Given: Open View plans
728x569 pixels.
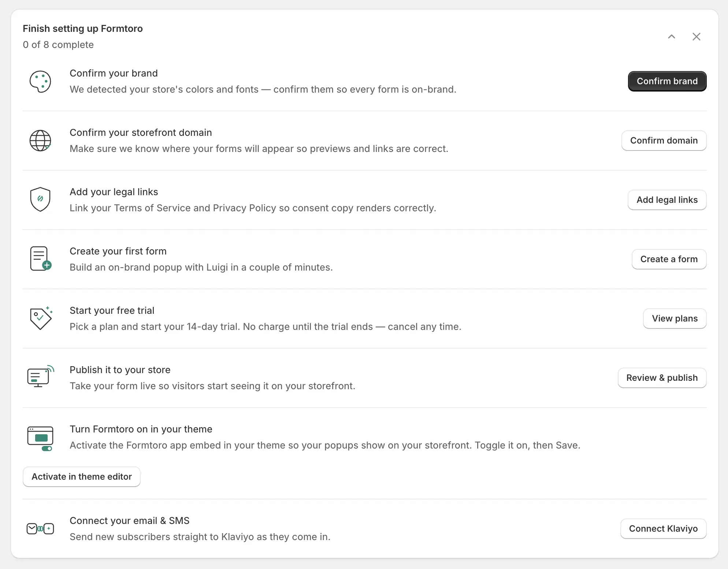Looking at the screenshot, I should pyautogui.click(x=675, y=319).
